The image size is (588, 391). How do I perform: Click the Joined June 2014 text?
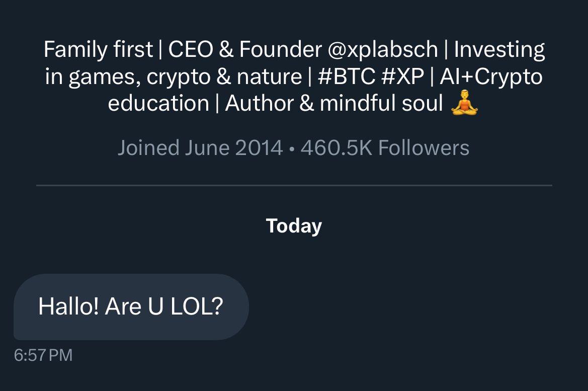coord(200,148)
